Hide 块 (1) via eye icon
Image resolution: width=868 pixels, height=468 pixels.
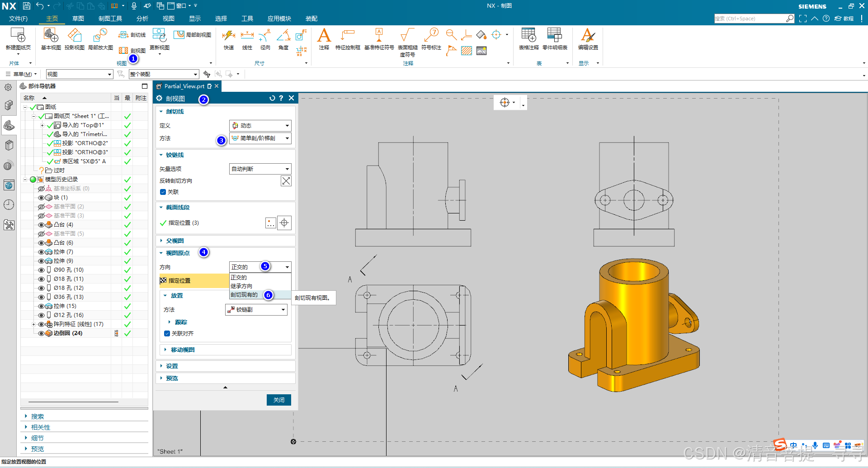(x=41, y=198)
